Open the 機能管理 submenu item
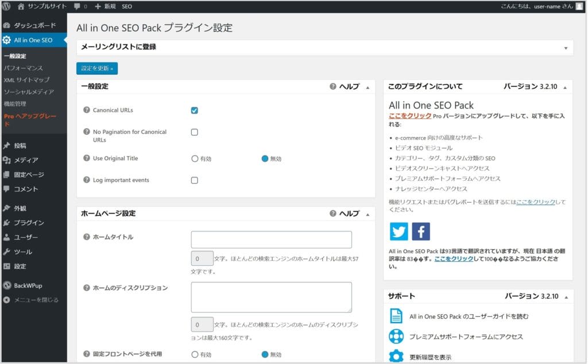 pos(15,104)
